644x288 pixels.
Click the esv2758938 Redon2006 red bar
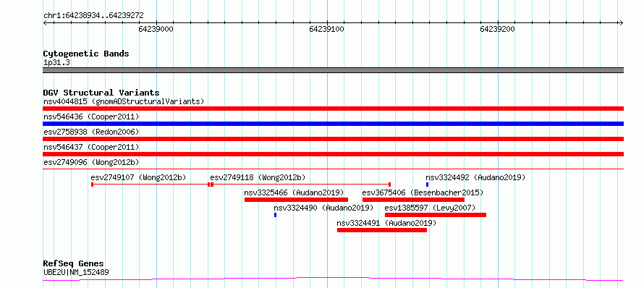333,139
